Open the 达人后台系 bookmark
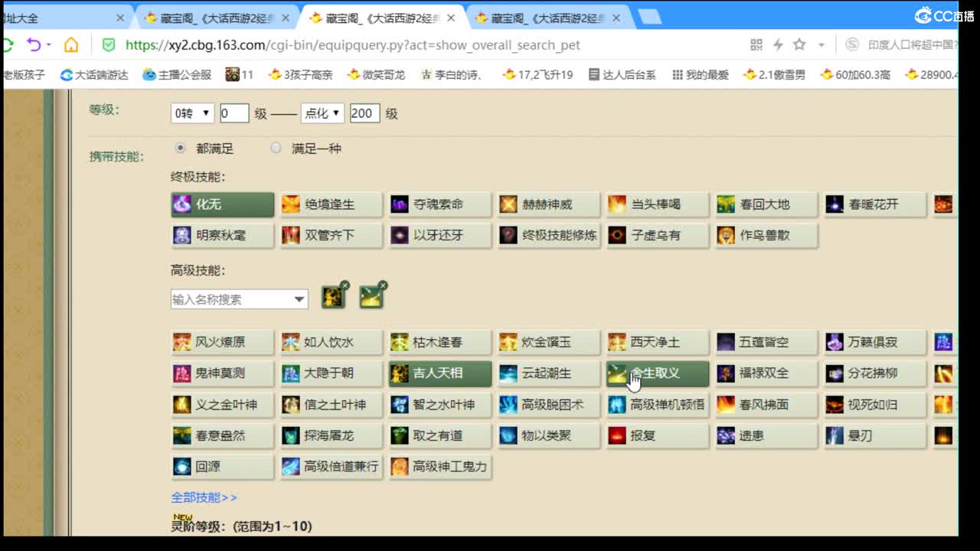 click(622, 74)
